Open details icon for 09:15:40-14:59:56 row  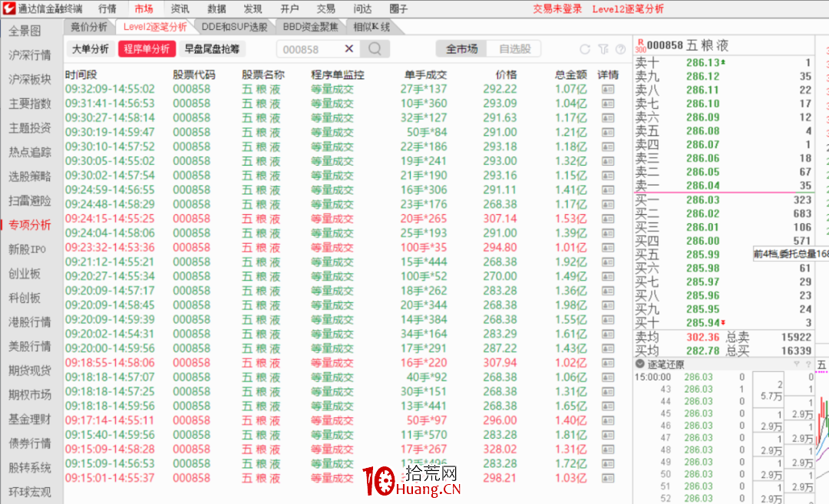pyautogui.click(x=608, y=435)
